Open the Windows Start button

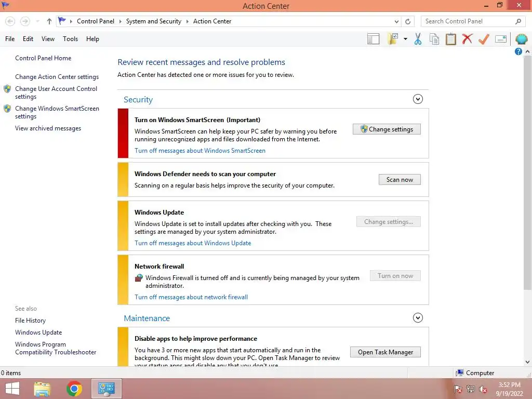12,389
